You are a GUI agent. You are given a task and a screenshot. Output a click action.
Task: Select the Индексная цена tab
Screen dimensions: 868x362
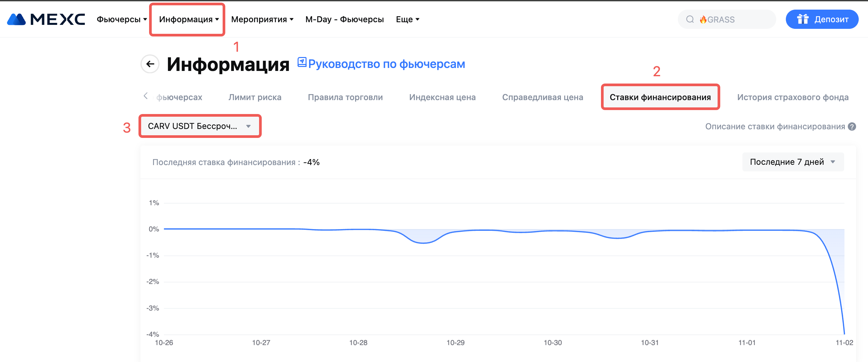point(442,97)
